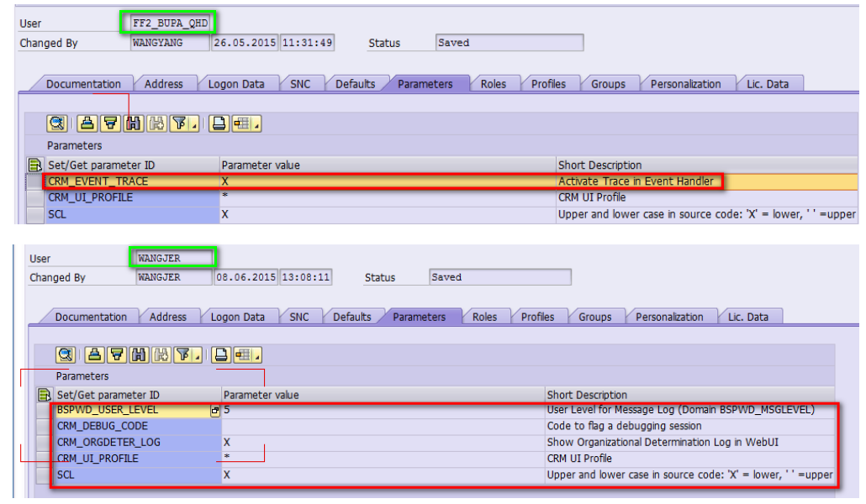Image resolution: width=866 pixels, height=504 pixels.
Task: Click Sort Ascending icon in FF2_BUPA_QHD panel toolbar
Action: coord(87,123)
